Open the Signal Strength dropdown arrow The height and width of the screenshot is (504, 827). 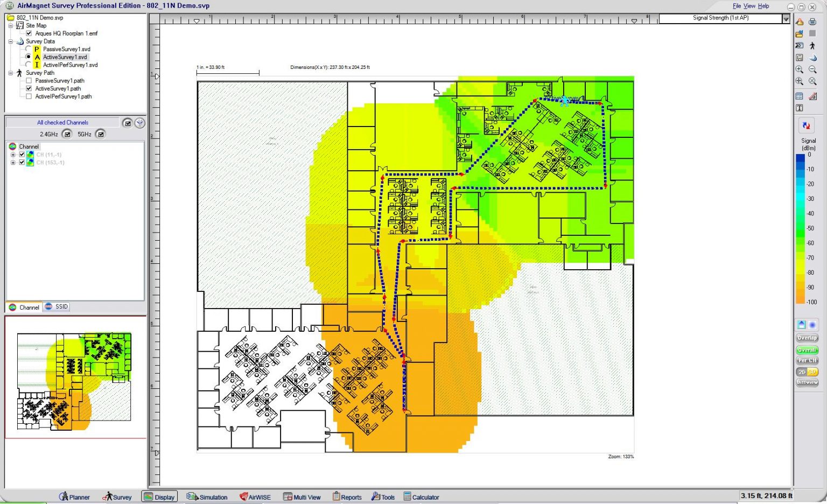pyautogui.click(x=786, y=19)
